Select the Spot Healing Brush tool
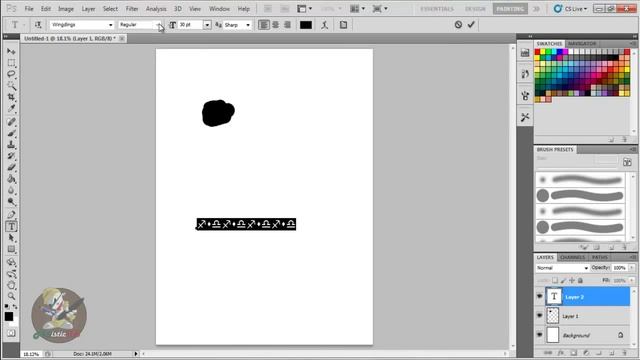Image resolution: width=640 pixels, height=360 pixels. [11, 122]
